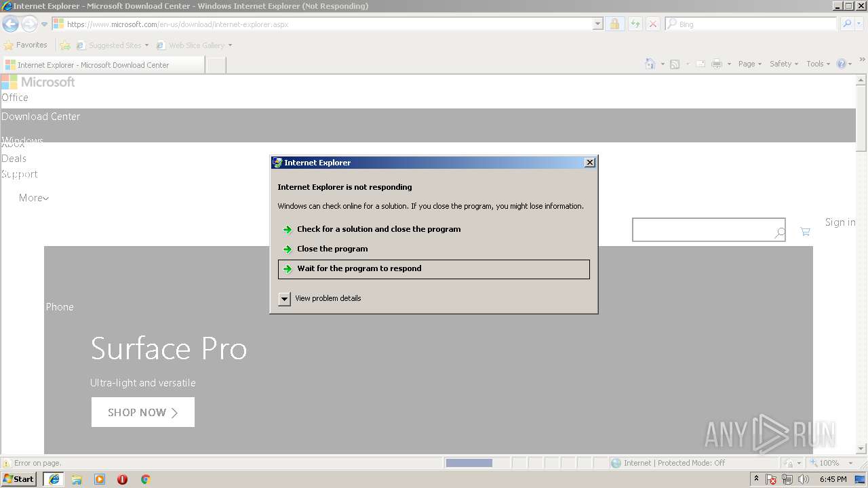The image size is (868, 488).
Task: Open Google Chrome taskbar icon
Action: (145, 479)
